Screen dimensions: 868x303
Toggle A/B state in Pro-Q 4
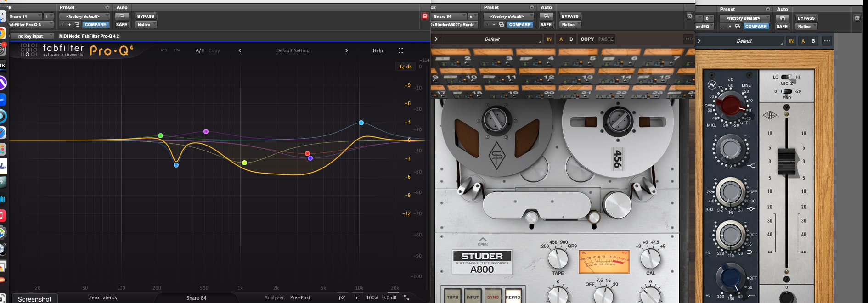[x=199, y=50]
